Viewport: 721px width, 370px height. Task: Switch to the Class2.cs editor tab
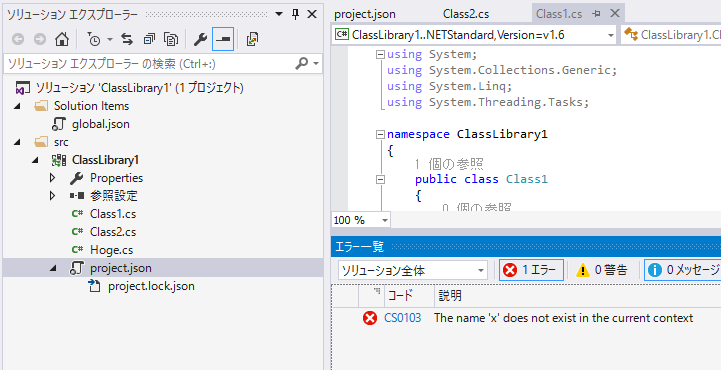pos(466,14)
